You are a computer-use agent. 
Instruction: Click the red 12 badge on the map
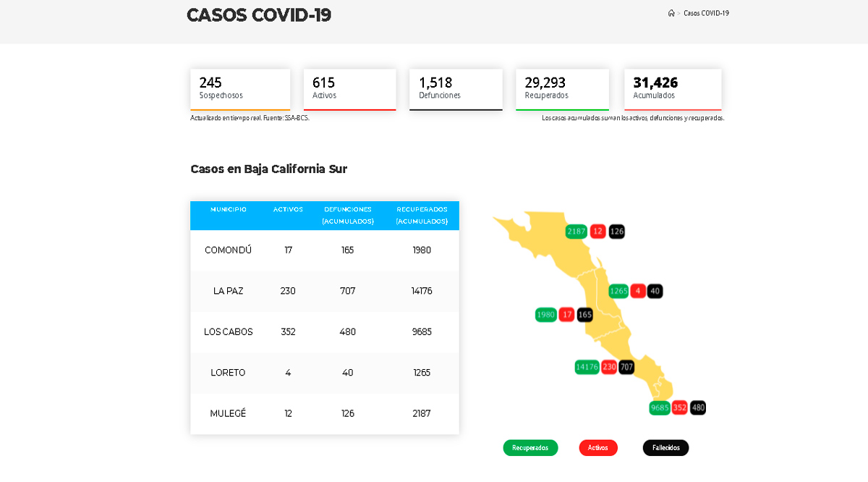597,232
